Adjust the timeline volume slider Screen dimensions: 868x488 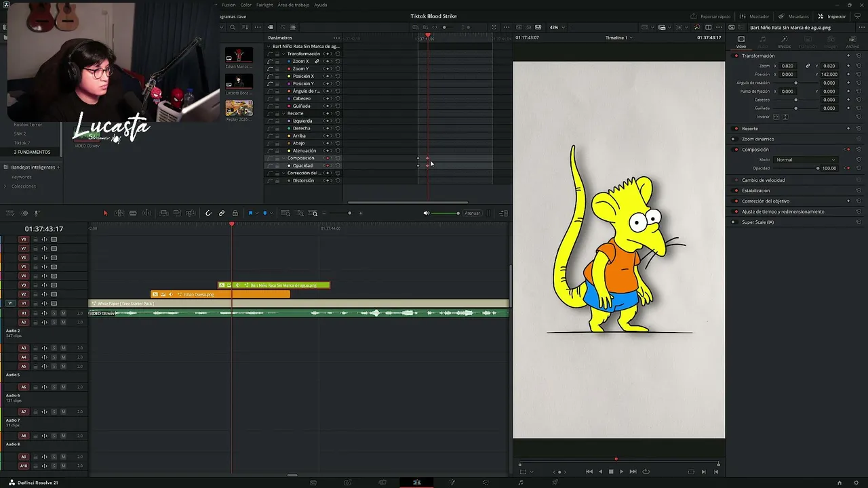pos(445,213)
